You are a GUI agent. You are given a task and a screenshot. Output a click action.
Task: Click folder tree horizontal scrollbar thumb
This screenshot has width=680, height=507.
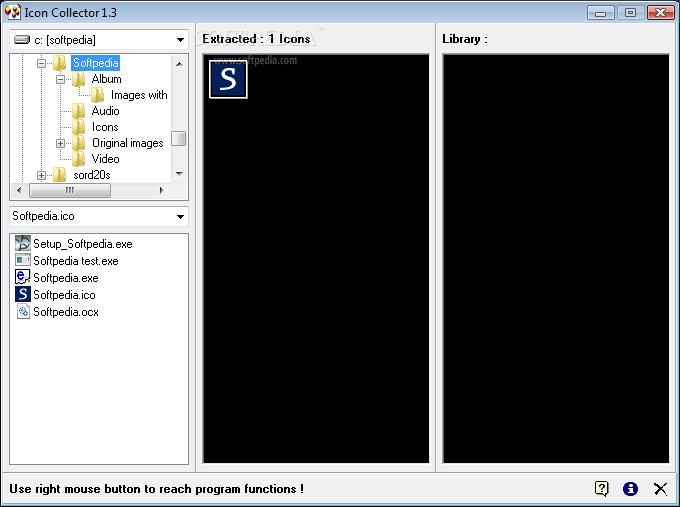pyautogui.click(x=70, y=190)
